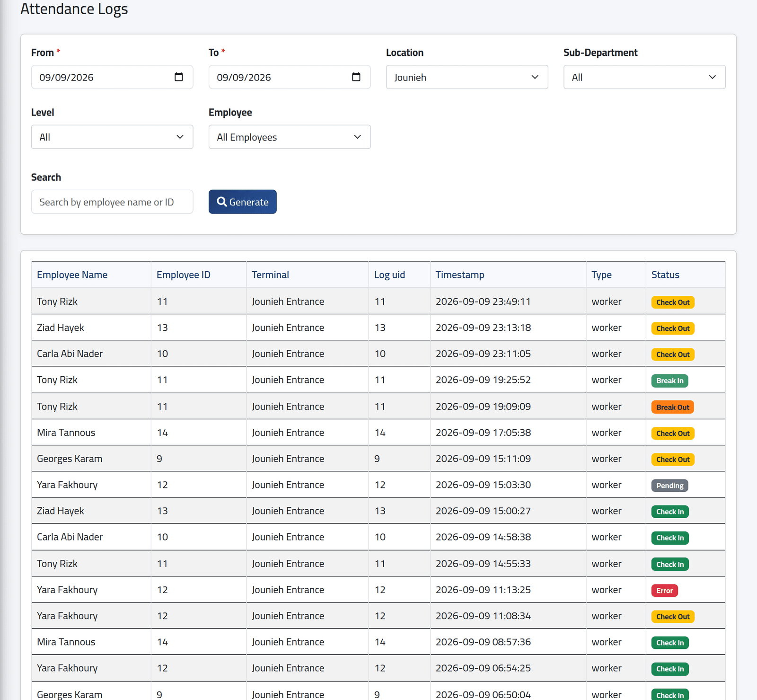
Task: Click Ziad Hayek in the 23:13:18 row
Action: coord(60,328)
